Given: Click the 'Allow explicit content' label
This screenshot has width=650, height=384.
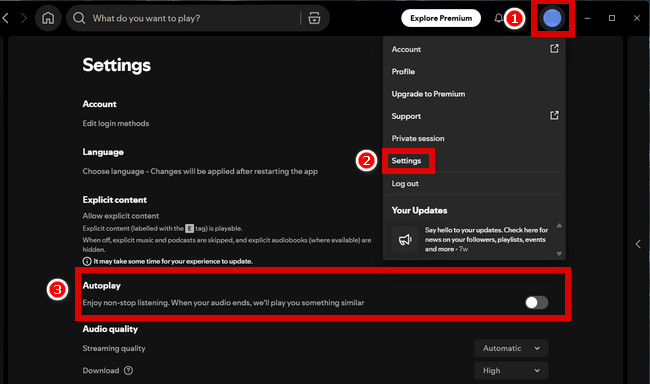Looking at the screenshot, I should tap(121, 216).
